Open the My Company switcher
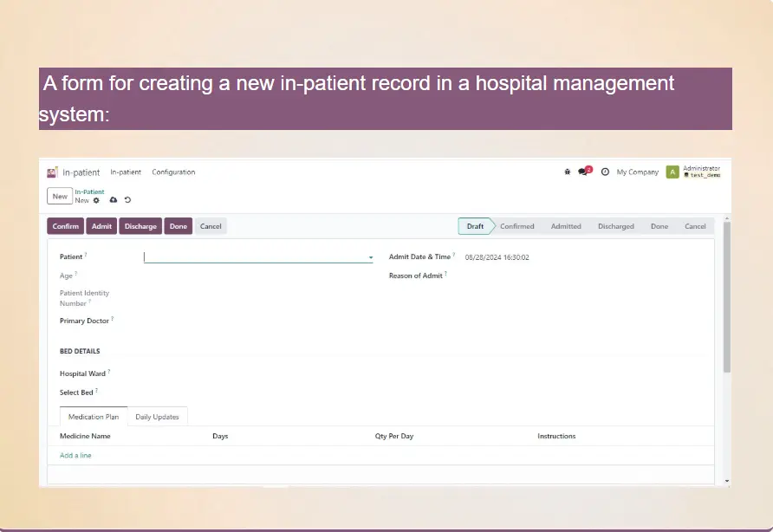This screenshot has width=773, height=532. pos(637,172)
